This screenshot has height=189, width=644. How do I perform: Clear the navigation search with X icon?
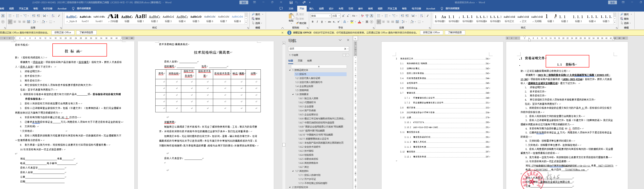(345, 49)
